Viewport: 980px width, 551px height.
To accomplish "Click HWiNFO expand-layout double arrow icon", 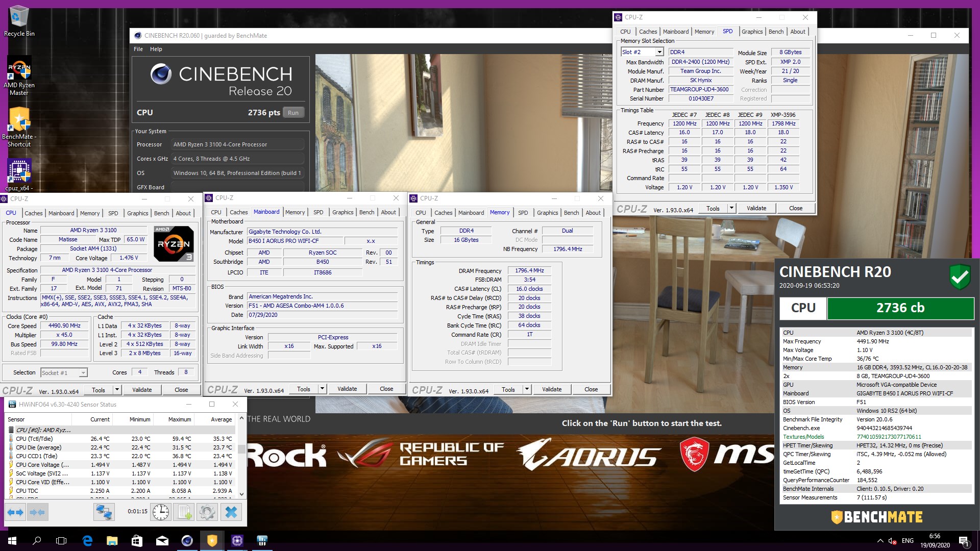I will pyautogui.click(x=15, y=512).
